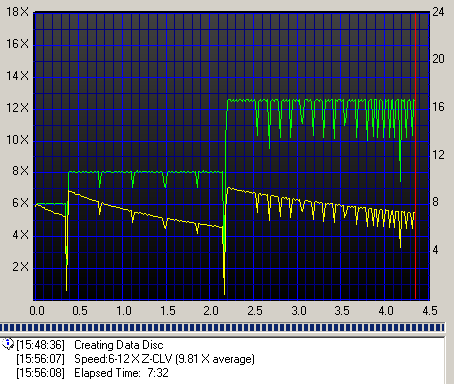Click the 16 label on right axis
Image resolution: width=454 pixels, height=384 pixels.
(x=438, y=107)
